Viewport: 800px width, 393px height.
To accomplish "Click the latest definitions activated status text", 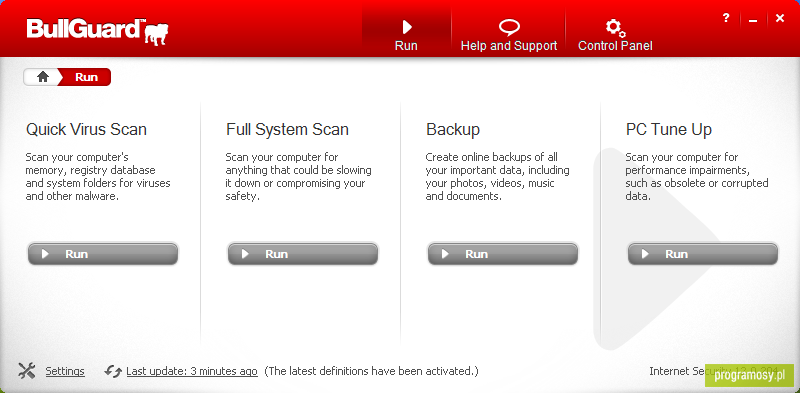I will click(371, 372).
